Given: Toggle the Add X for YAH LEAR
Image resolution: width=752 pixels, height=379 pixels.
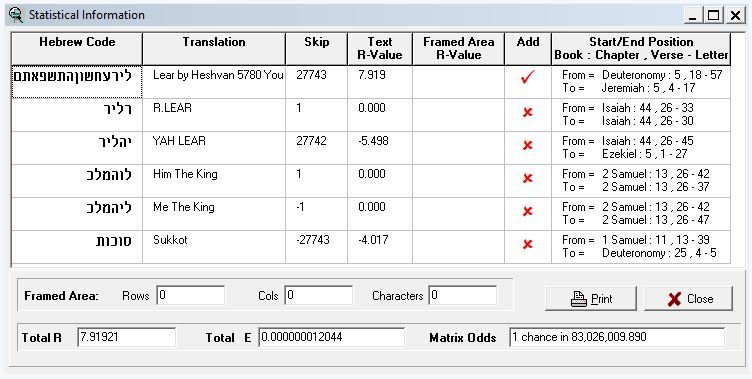Looking at the screenshot, I should coord(528,145).
